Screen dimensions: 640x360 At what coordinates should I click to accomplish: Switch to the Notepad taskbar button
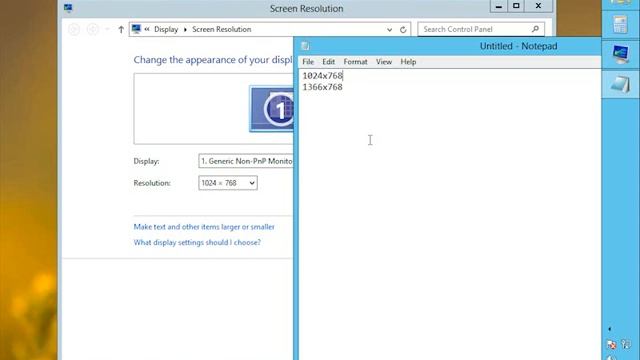(620, 84)
